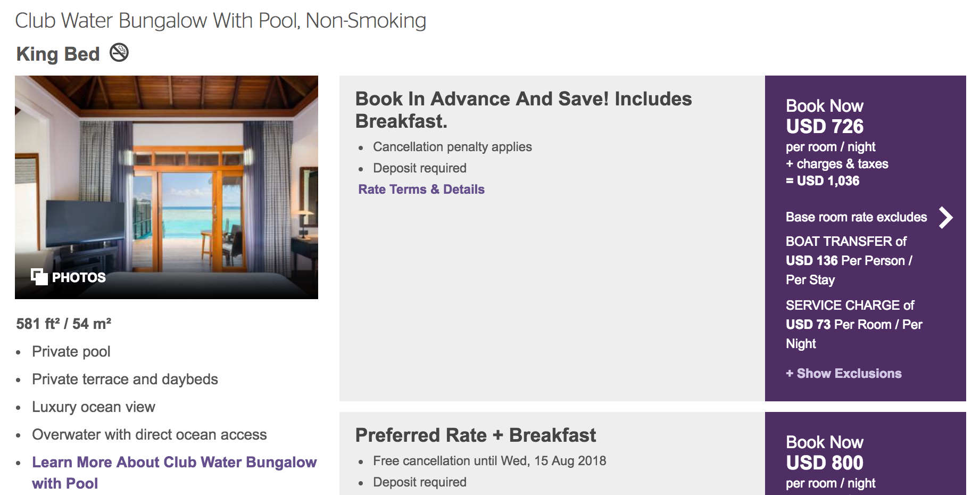Select the Preferred Rate + Breakfast heading
980x495 pixels.
475,435
